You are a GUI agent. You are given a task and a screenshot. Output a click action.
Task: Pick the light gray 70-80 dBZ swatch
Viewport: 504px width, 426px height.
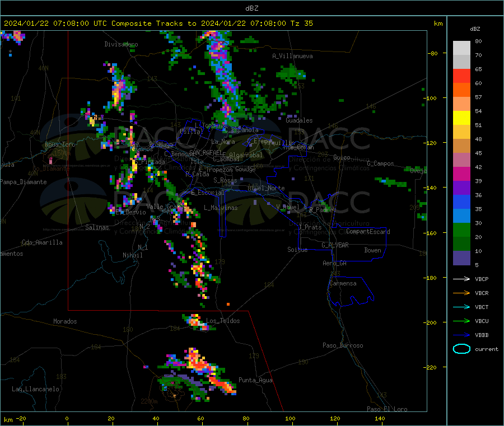pos(461,48)
